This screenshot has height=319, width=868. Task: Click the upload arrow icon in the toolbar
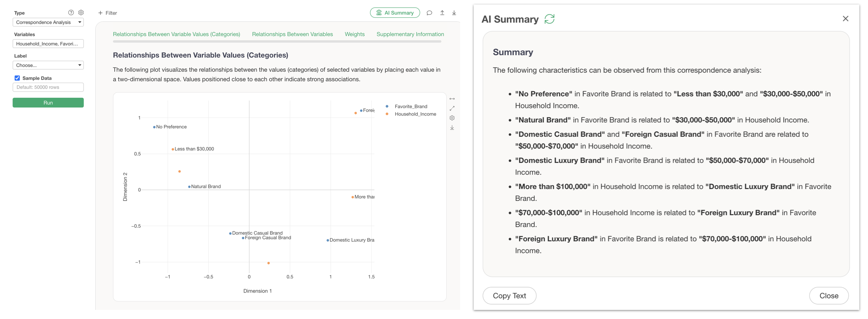(x=442, y=13)
